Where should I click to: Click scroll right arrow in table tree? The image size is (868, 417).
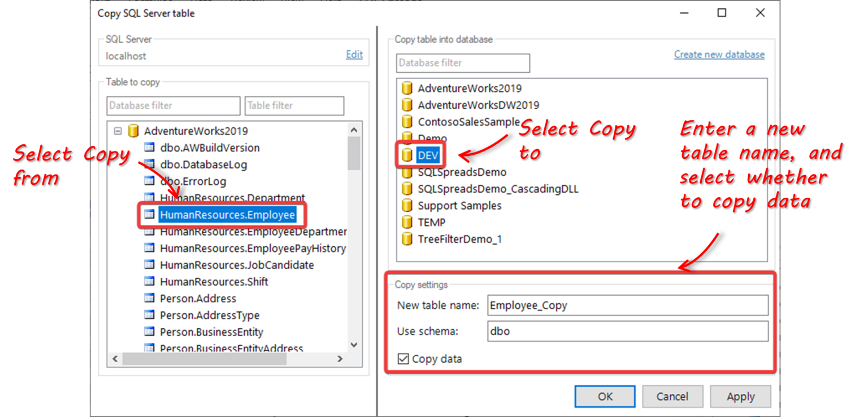click(x=340, y=359)
